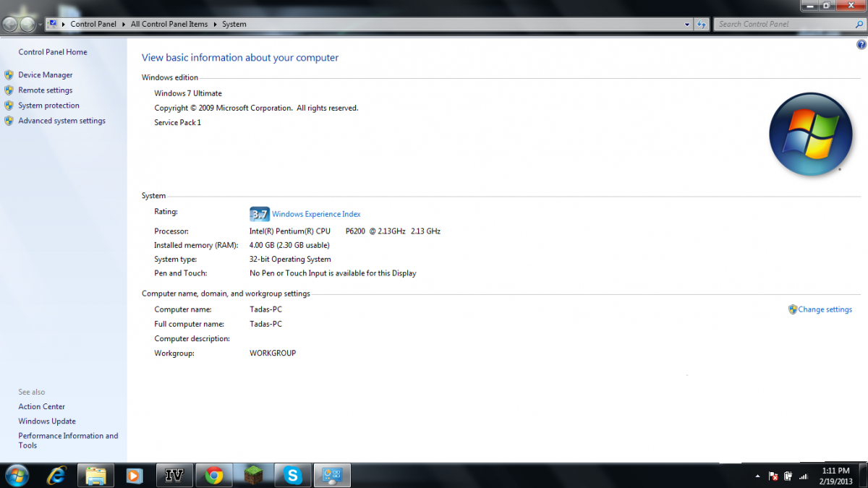Image resolution: width=868 pixels, height=488 pixels.
Task: Open Windows Explorer from the taskbar
Action: pos(96,475)
